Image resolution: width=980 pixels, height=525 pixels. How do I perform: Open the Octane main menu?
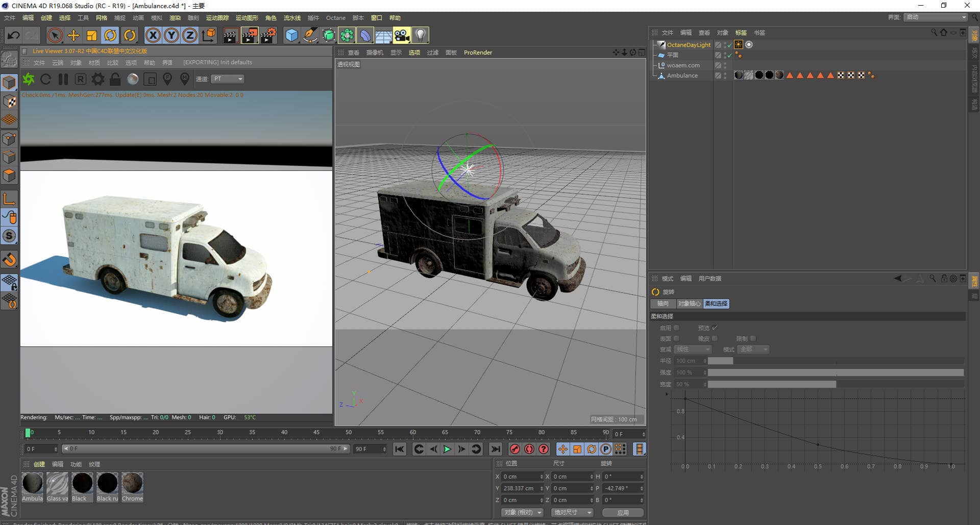click(336, 18)
